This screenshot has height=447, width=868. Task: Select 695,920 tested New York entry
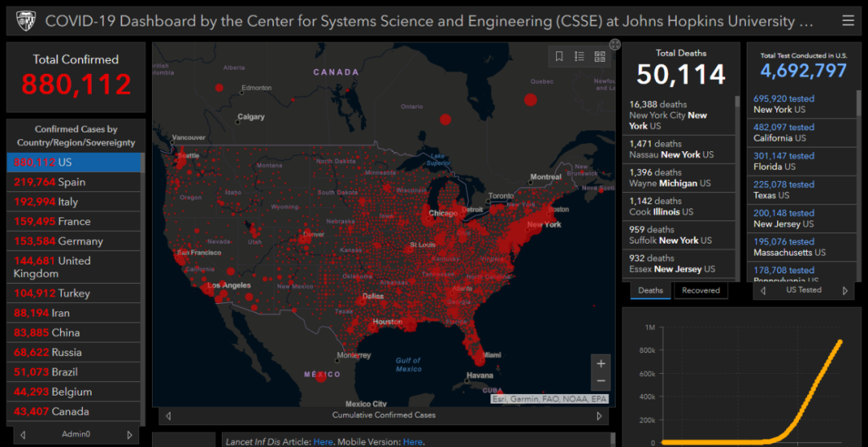point(801,105)
